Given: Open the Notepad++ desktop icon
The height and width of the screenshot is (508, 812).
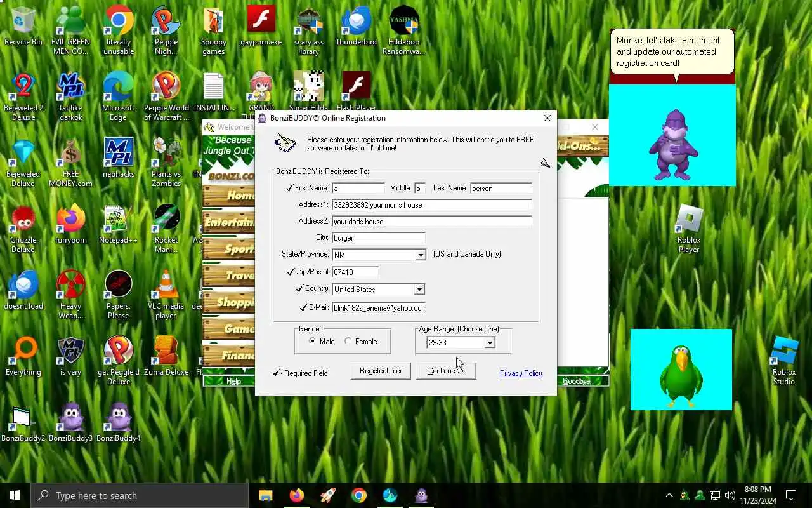Looking at the screenshot, I should (x=118, y=225).
